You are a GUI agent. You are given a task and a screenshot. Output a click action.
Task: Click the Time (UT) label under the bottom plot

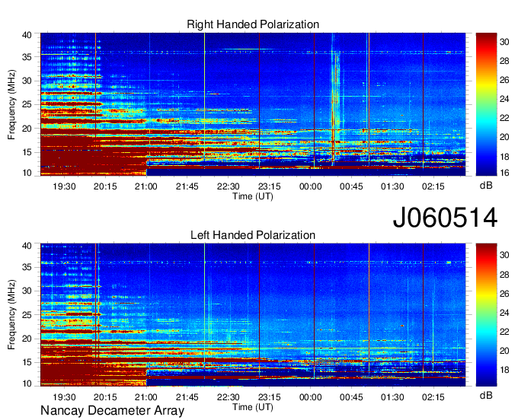point(253,407)
